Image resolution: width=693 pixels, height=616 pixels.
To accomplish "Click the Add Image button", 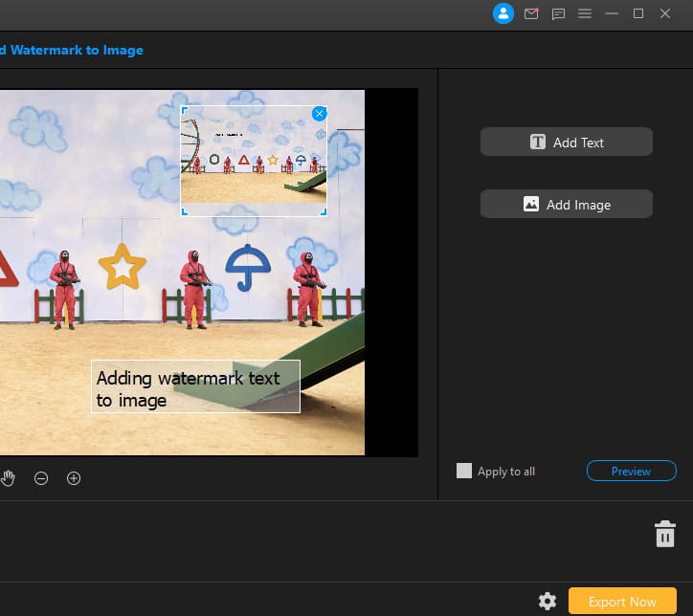I will 566,204.
